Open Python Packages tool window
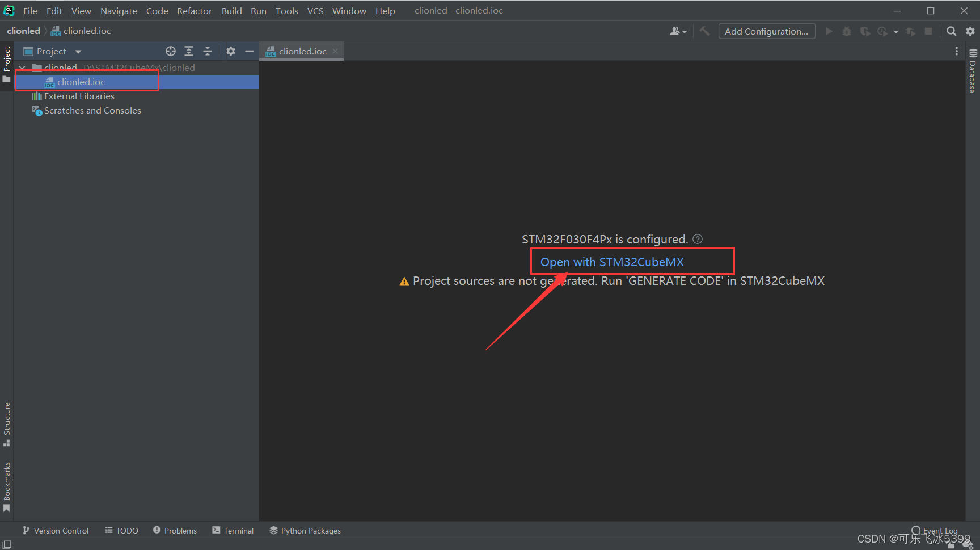 point(305,531)
